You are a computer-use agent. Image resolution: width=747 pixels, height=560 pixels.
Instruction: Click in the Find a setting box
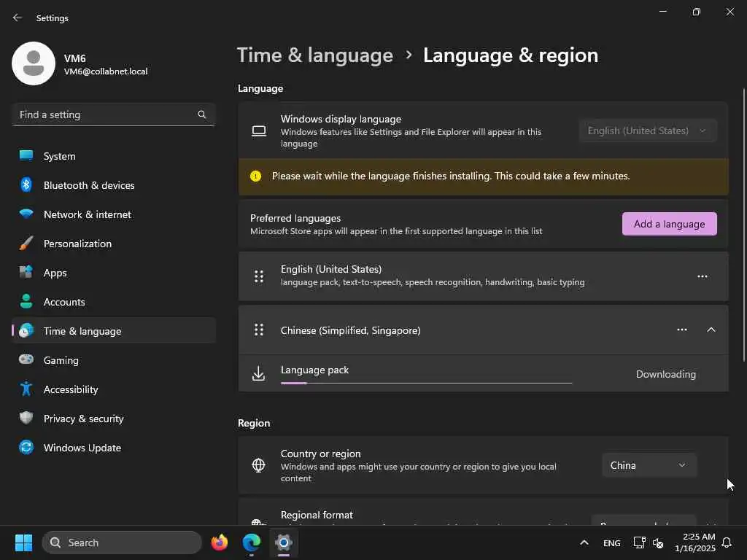coord(113,114)
